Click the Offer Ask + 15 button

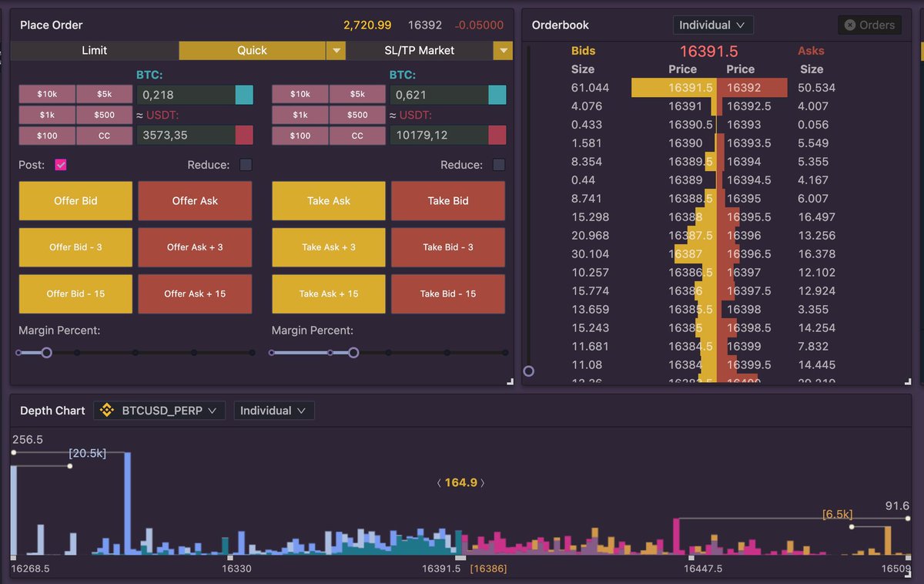(x=195, y=294)
